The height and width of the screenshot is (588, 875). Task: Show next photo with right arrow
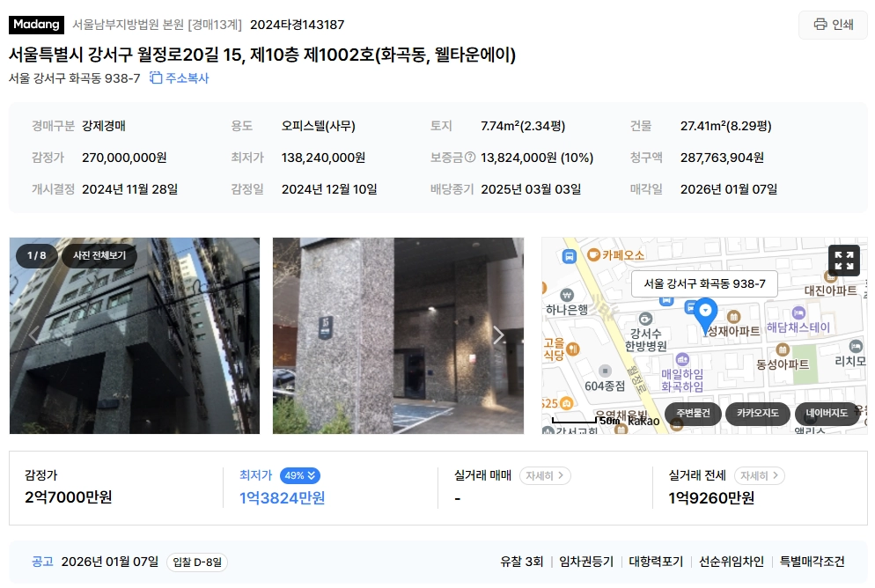[498, 335]
